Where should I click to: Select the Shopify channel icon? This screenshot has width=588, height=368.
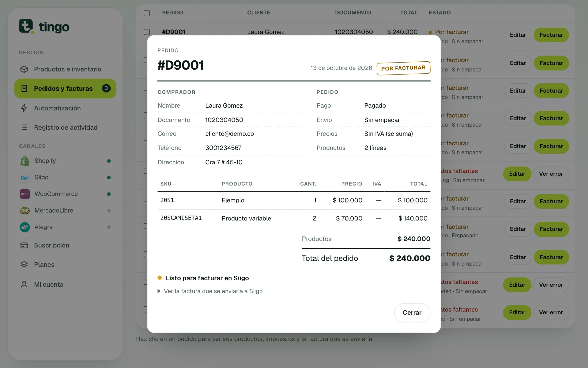[25, 161]
